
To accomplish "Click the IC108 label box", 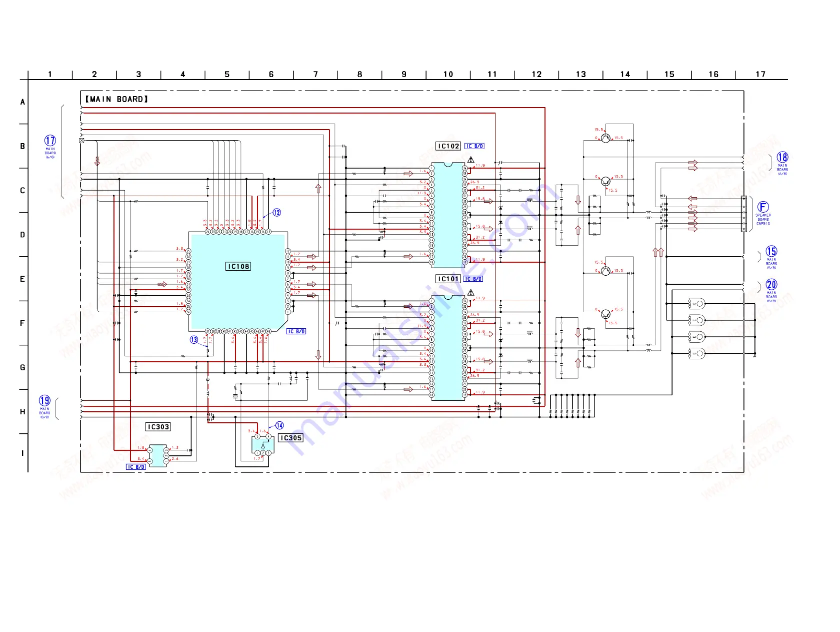I will (x=238, y=266).
